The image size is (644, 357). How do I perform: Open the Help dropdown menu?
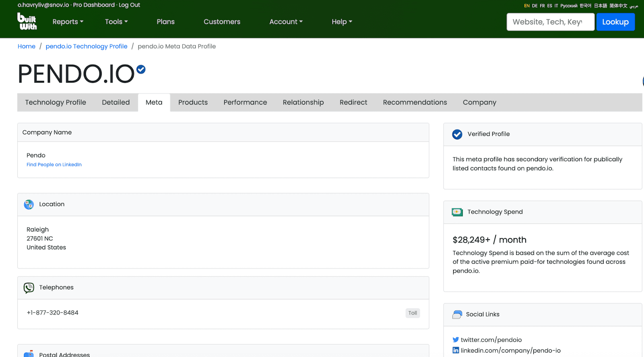pos(342,22)
